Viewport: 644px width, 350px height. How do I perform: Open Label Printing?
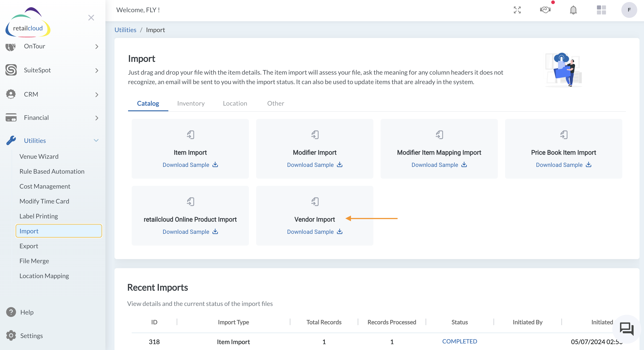click(39, 216)
